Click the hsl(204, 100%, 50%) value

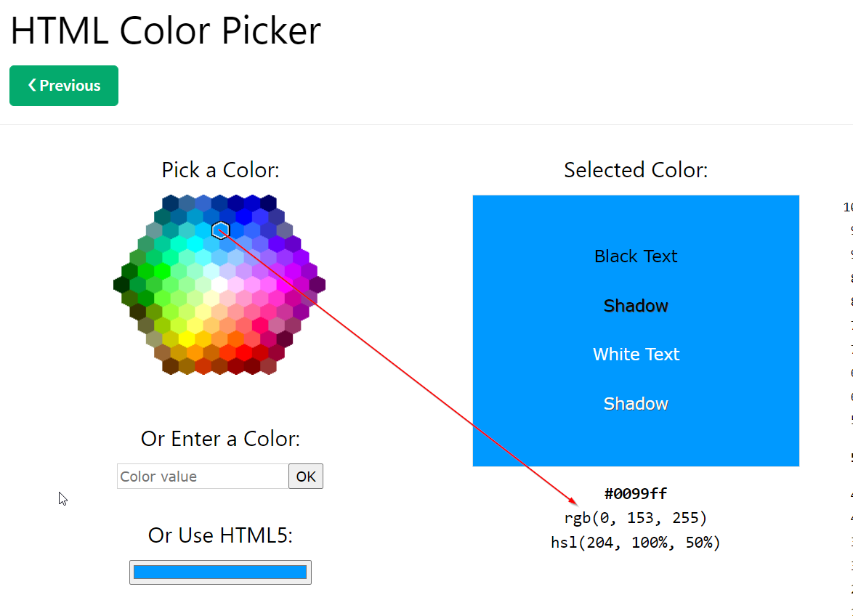(636, 543)
